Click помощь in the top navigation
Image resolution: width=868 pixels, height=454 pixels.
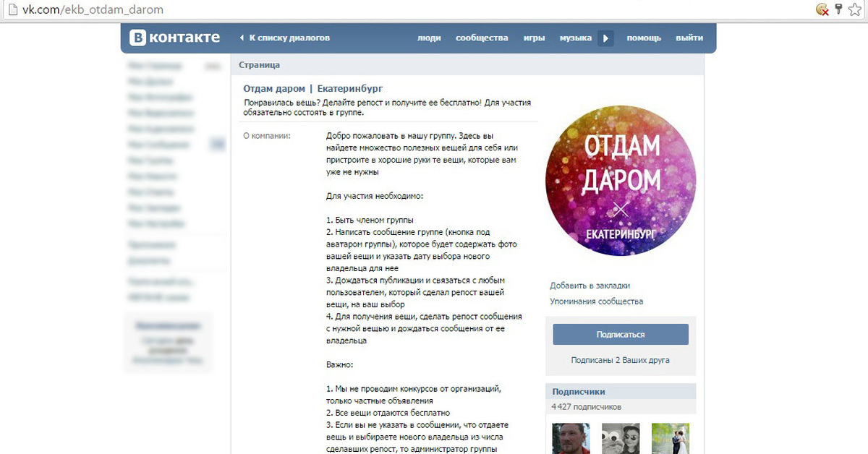click(x=643, y=38)
